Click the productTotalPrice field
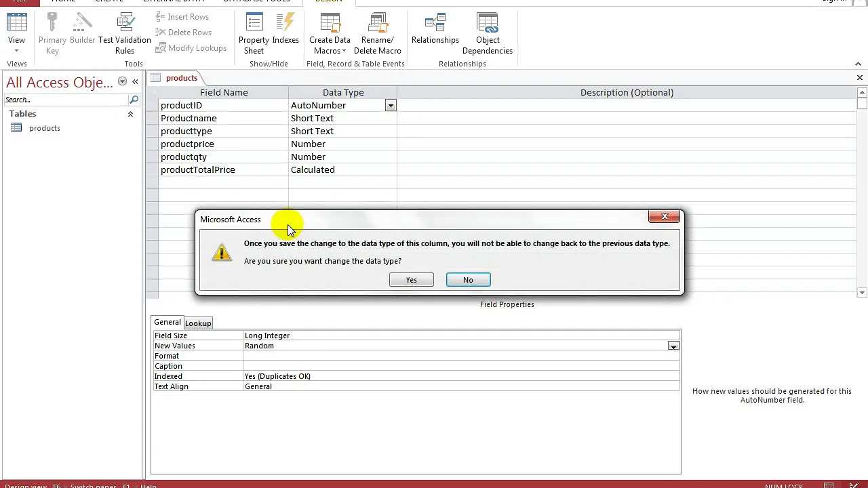Screen dimensions: 868x488 223,169
